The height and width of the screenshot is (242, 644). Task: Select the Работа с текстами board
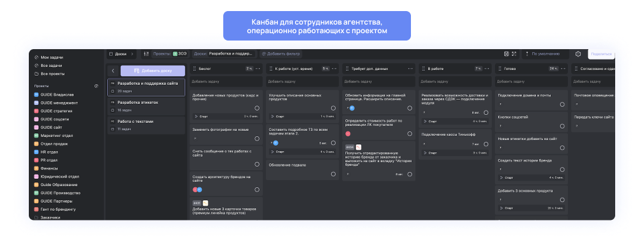coord(146,125)
